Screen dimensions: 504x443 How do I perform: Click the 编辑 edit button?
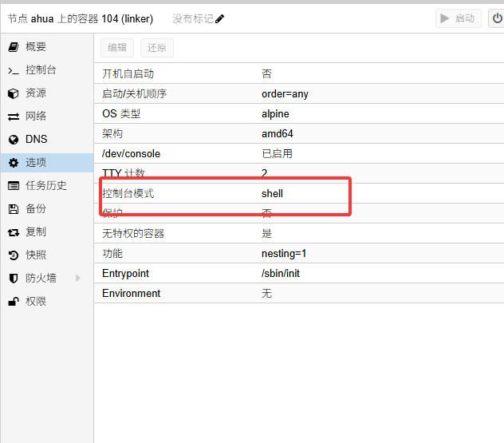pos(117,48)
